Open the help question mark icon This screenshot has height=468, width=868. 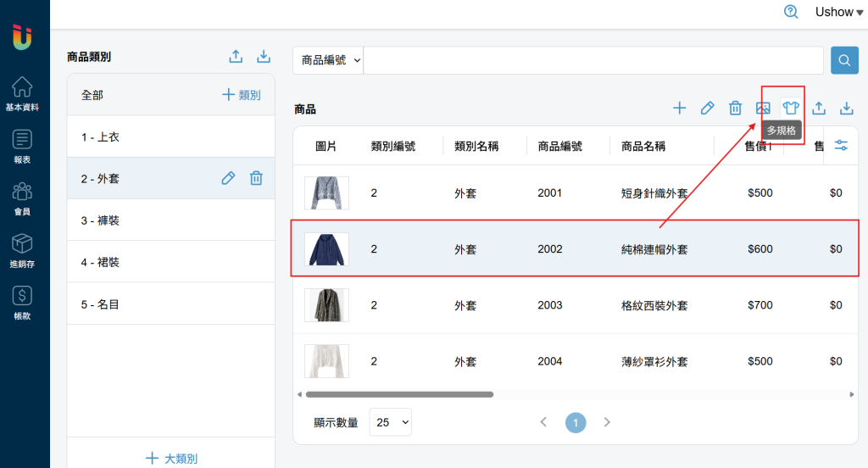tap(791, 12)
